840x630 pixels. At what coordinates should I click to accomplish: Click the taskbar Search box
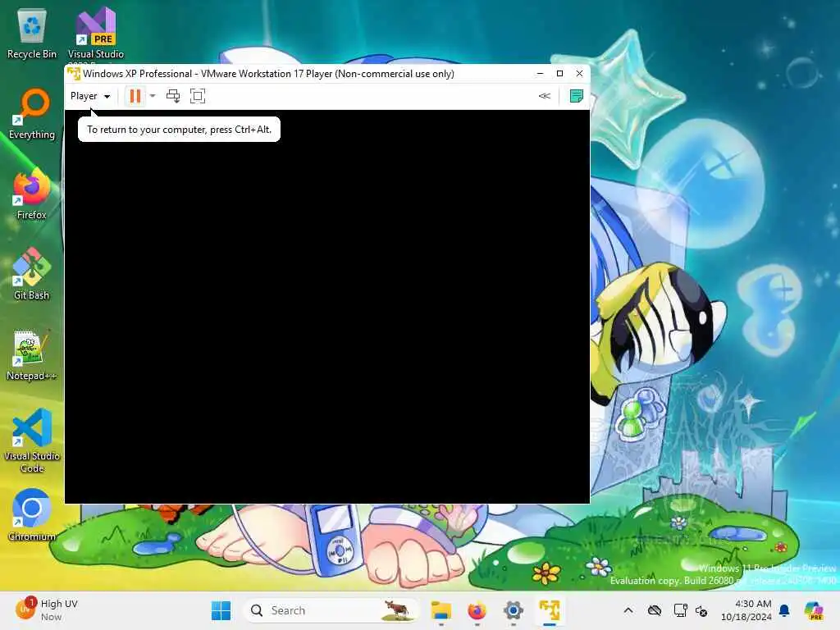(330, 610)
